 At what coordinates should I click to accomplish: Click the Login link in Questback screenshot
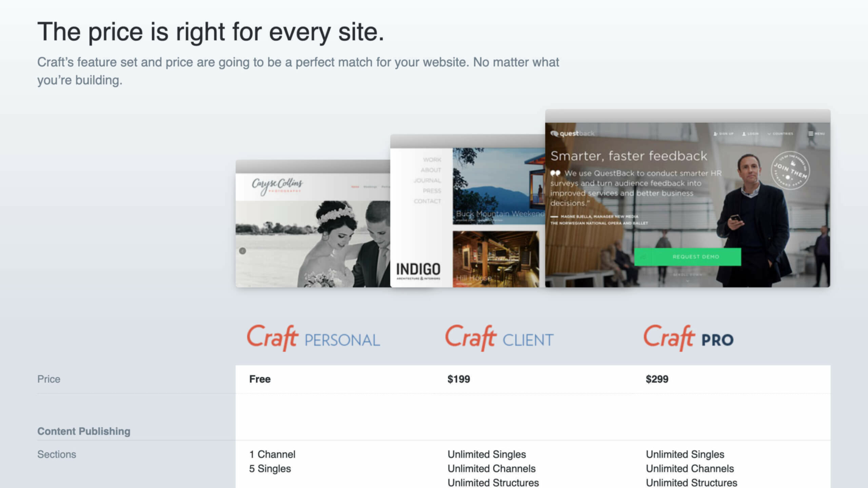[x=750, y=134]
